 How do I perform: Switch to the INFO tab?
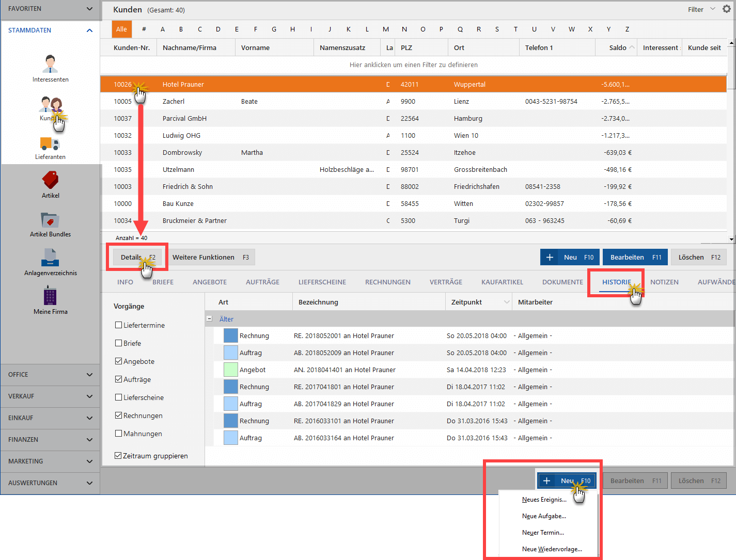[x=125, y=282]
